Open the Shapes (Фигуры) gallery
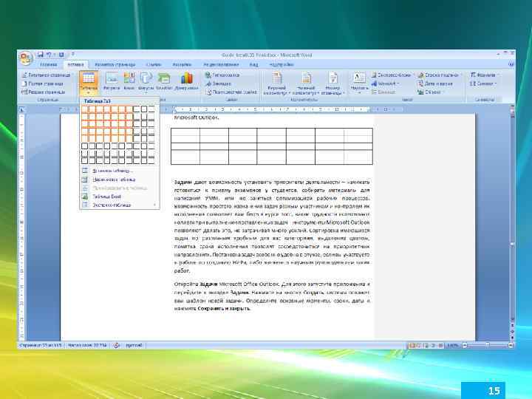The image size is (532, 399). (x=146, y=81)
